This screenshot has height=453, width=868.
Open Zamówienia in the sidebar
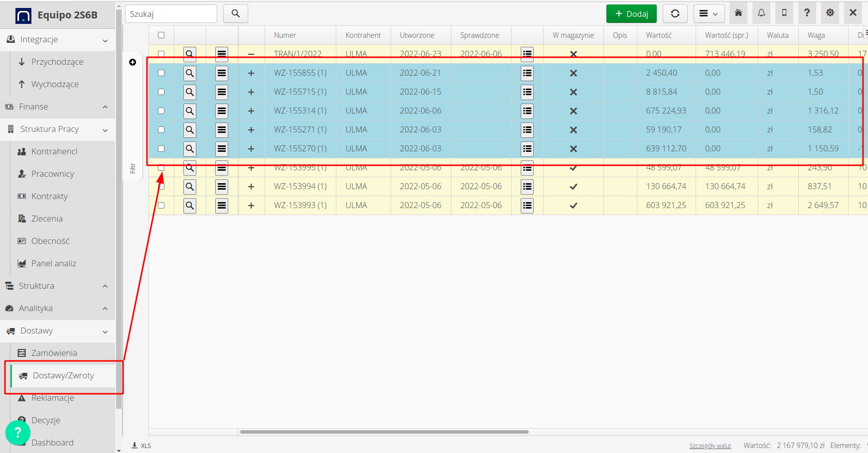(x=54, y=352)
